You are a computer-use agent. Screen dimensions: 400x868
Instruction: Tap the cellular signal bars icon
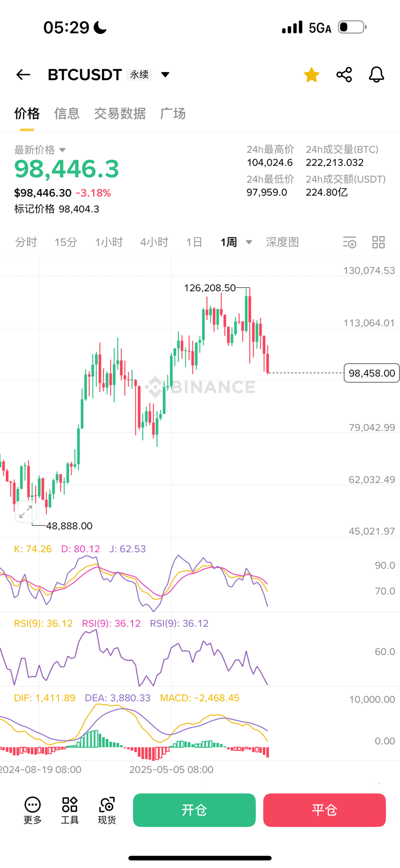(292, 27)
